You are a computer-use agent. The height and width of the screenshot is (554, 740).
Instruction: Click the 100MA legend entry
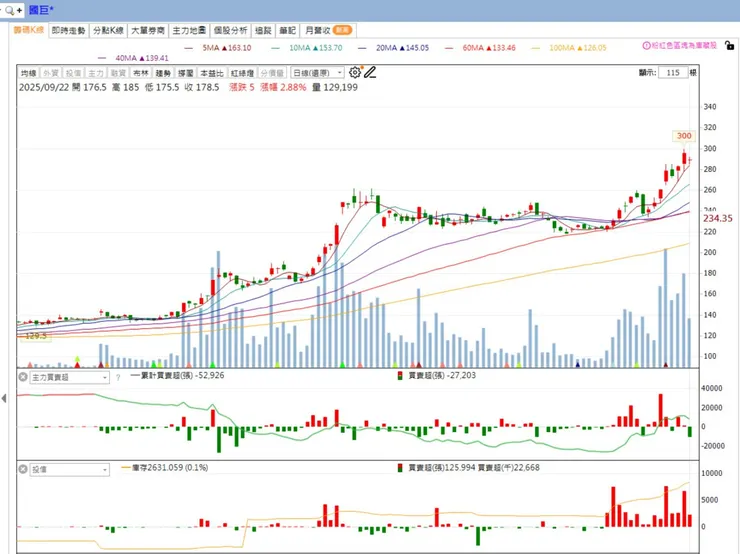[569, 48]
